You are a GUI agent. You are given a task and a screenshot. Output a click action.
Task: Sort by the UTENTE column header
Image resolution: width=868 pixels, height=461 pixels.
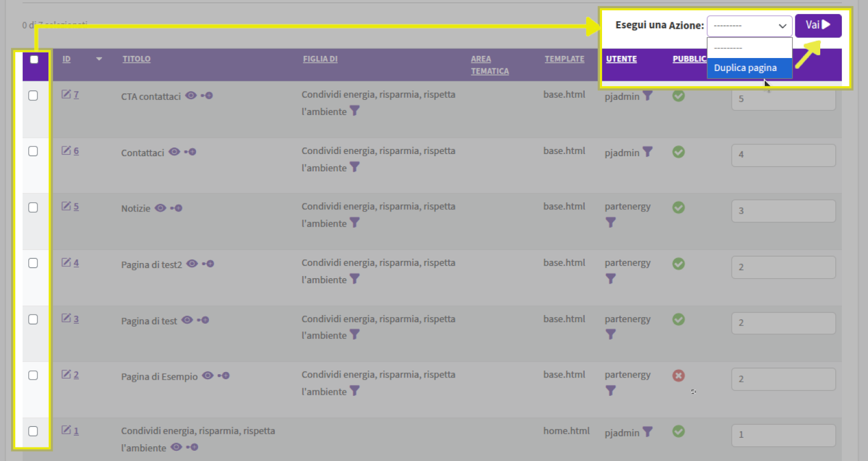click(x=622, y=59)
